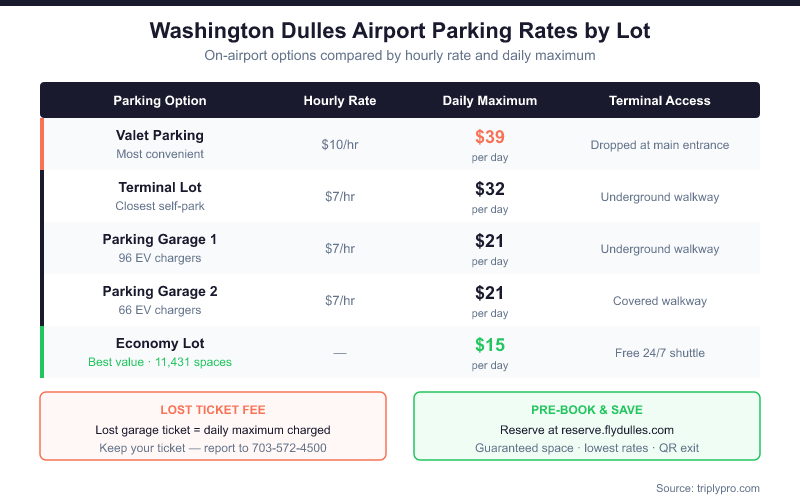Select the Daily Maximum column header

[x=490, y=101]
